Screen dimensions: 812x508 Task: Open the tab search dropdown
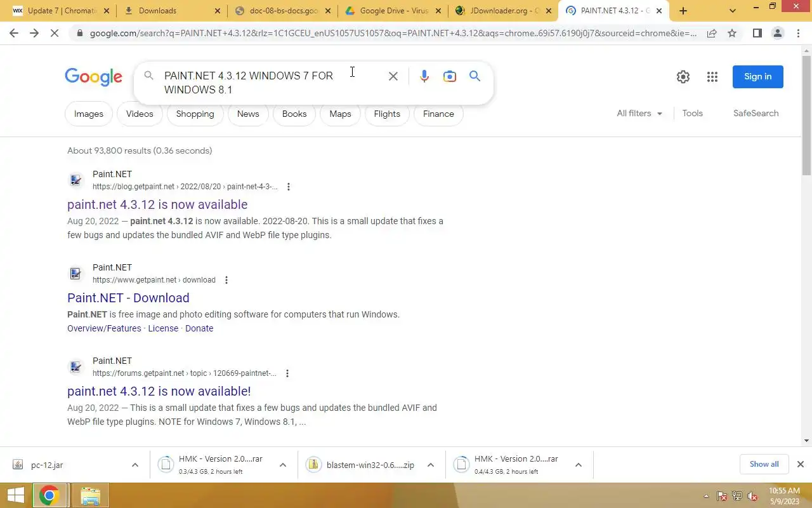(733, 11)
